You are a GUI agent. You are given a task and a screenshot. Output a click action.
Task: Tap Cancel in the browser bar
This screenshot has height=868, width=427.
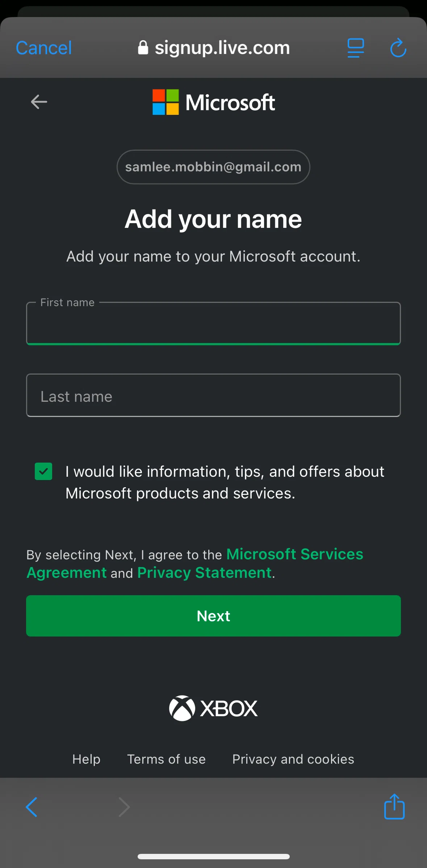click(x=44, y=48)
